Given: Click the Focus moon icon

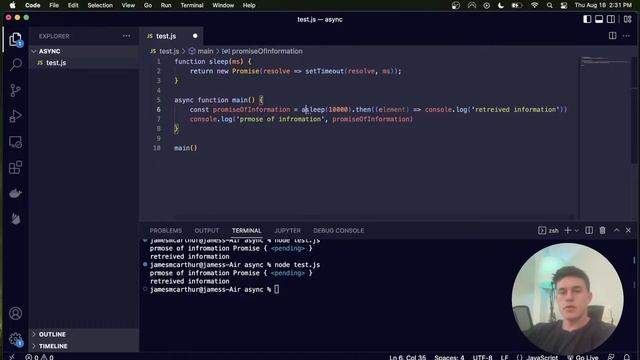Looking at the screenshot, I should pyautogui.click(x=501, y=5).
